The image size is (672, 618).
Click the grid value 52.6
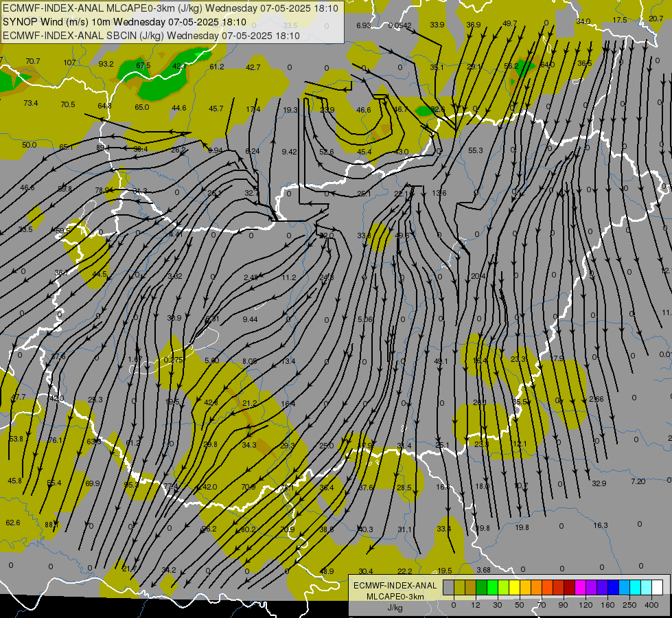[x=327, y=152]
